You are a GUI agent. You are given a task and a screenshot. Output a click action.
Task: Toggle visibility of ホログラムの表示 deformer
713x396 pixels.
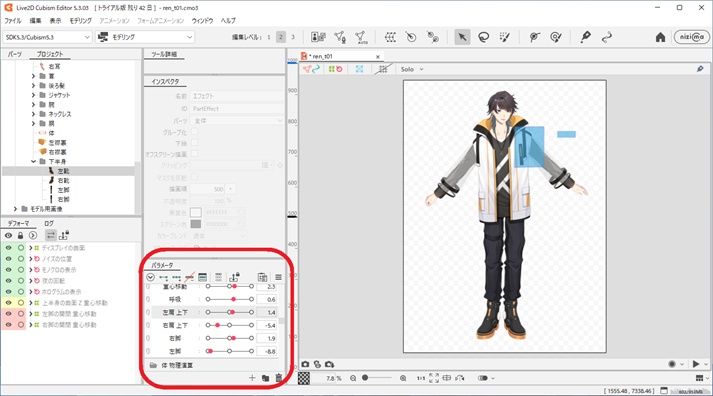[9, 291]
